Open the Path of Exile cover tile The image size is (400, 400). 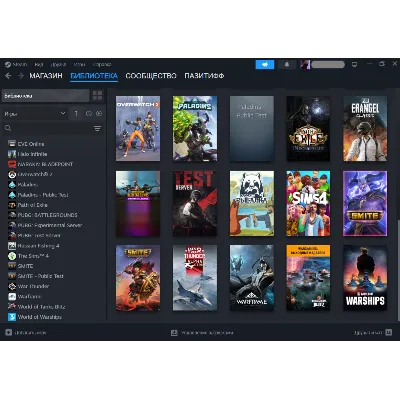[308, 128]
